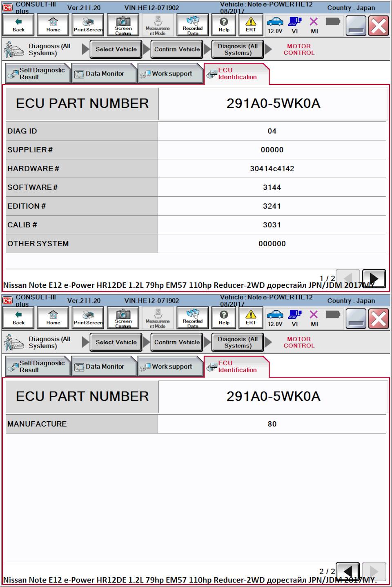Click the Back arrow on the 2/2 page screen
This screenshot has width=392, height=587.
[18, 318]
